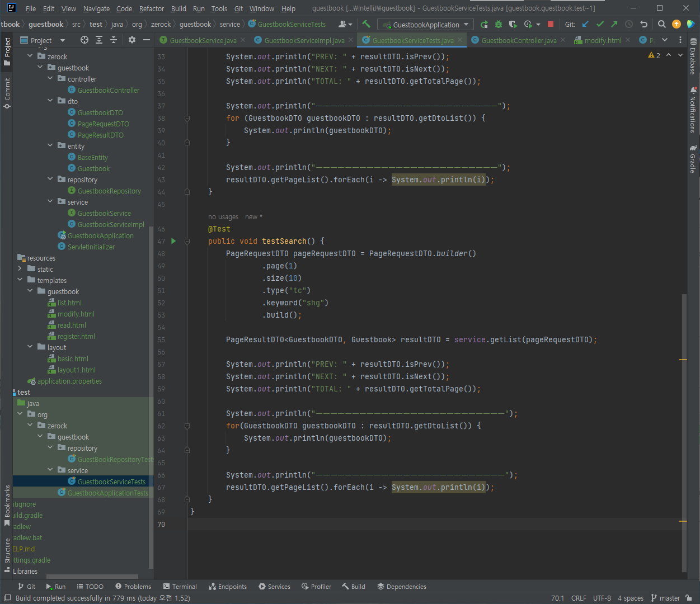Toggle the Structure side tool window

(7, 555)
